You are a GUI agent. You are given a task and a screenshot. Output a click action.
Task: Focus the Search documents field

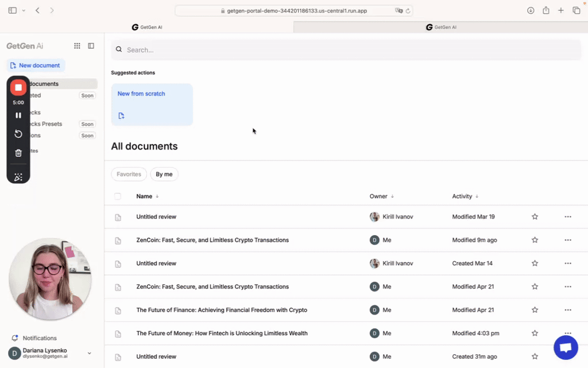[x=346, y=50]
